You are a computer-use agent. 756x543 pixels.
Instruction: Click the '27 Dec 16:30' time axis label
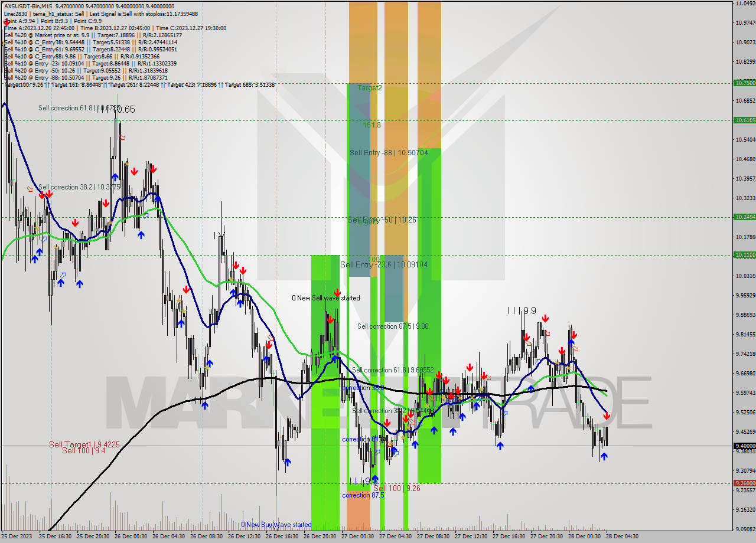(509, 537)
